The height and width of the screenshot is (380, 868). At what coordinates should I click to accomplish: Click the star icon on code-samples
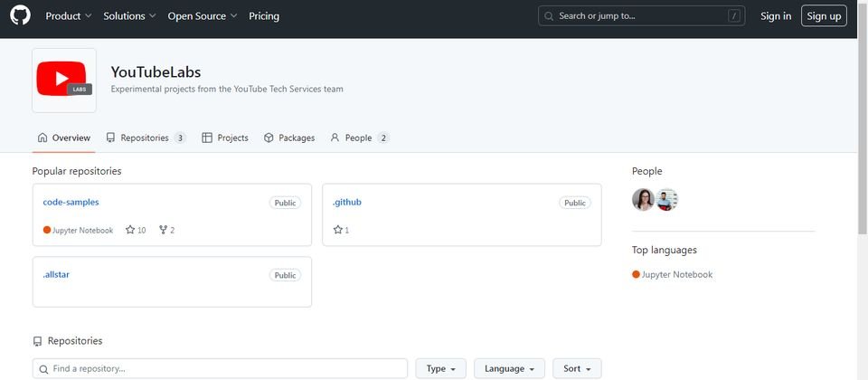point(130,229)
